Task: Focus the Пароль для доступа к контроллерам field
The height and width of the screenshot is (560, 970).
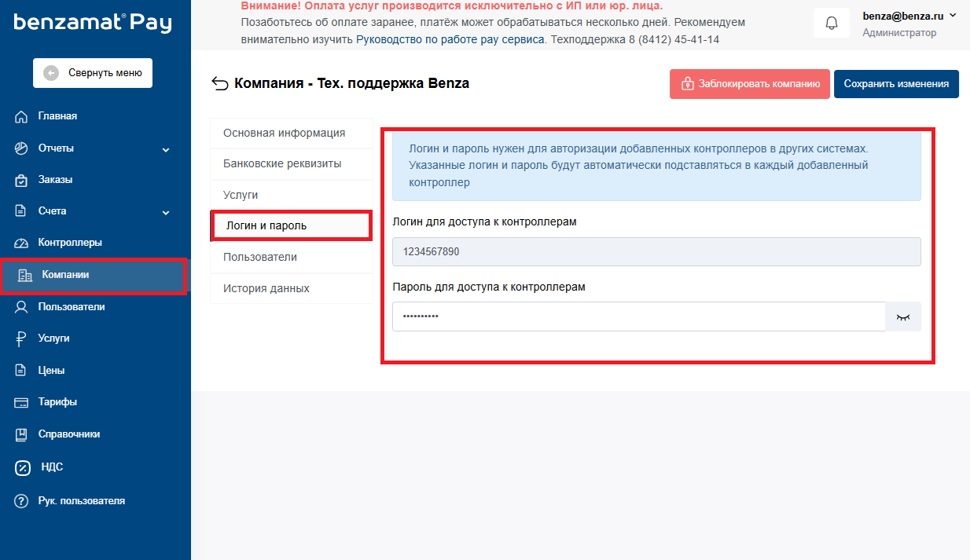Action: pyautogui.click(x=639, y=317)
